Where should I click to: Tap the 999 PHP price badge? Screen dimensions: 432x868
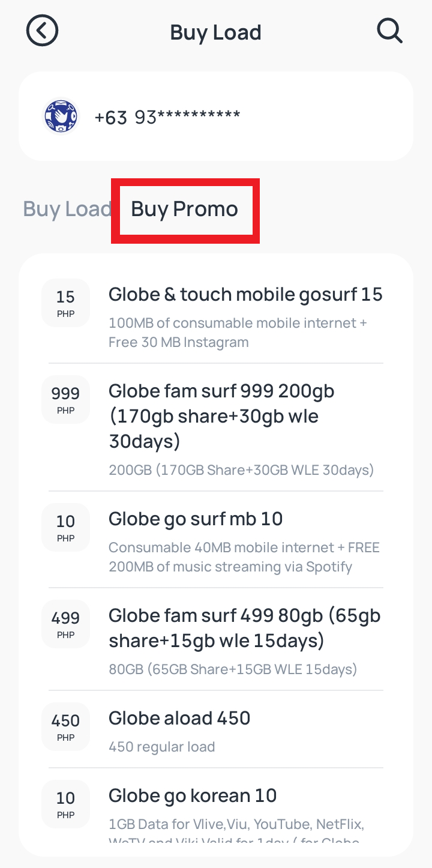(65, 400)
